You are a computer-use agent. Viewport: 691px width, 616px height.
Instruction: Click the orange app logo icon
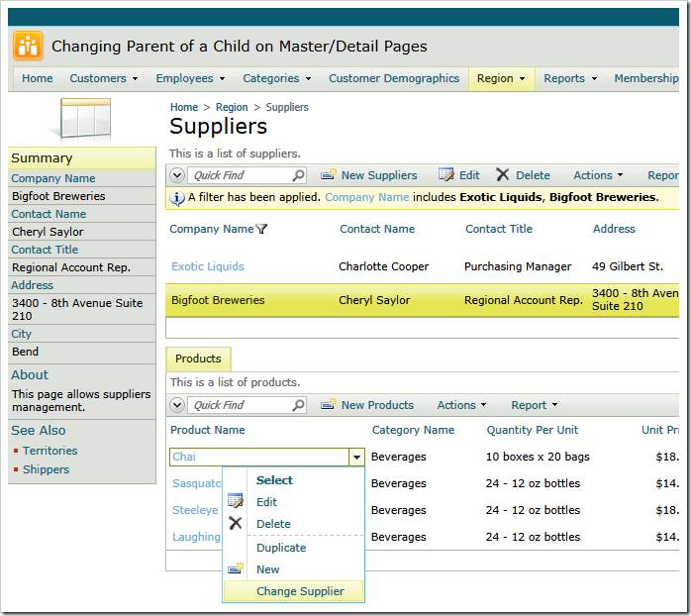coord(27,46)
